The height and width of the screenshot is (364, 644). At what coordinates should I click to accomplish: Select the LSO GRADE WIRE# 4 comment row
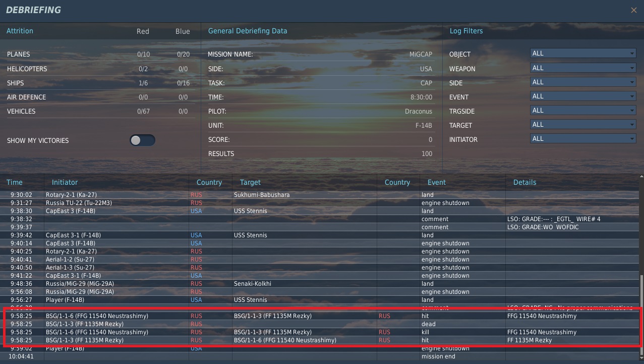coord(321,219)
